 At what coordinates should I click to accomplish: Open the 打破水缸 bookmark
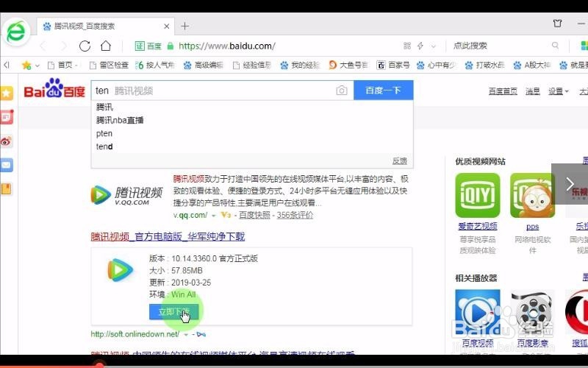484,66
